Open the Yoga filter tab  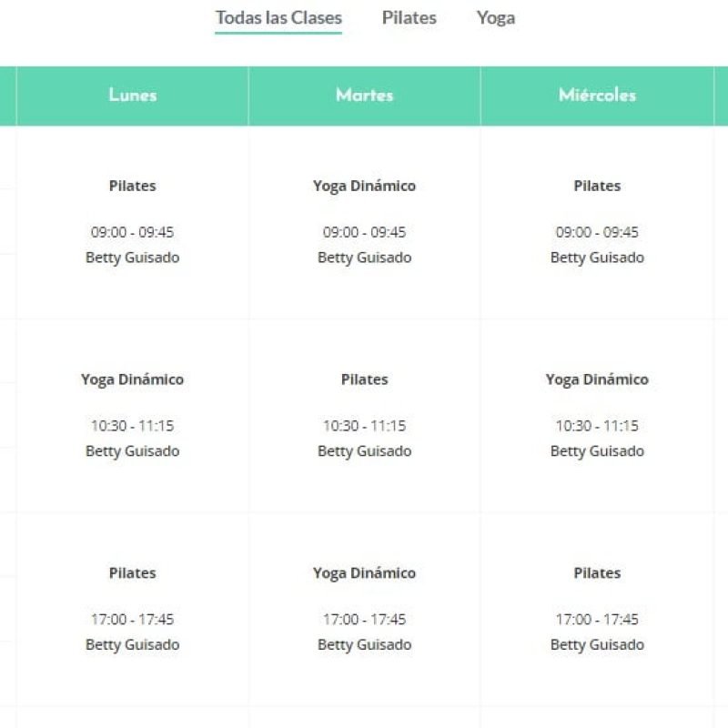click(495, 17)
